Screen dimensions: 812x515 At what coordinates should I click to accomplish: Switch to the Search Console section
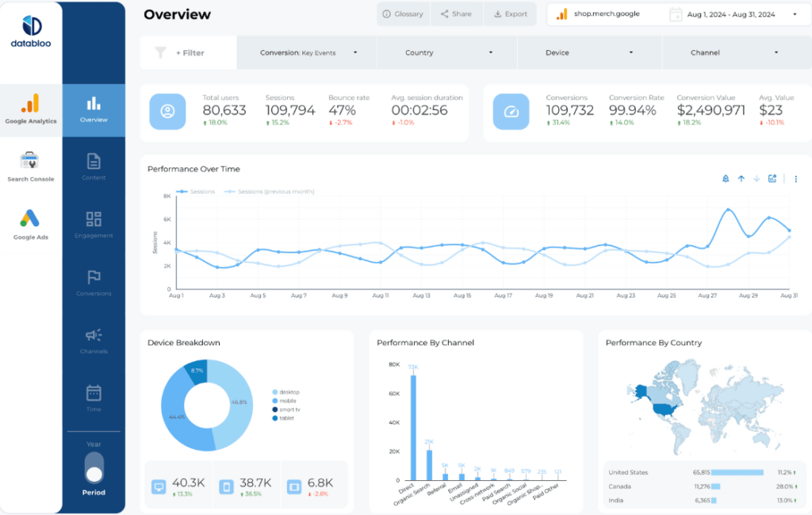(30, 166)
